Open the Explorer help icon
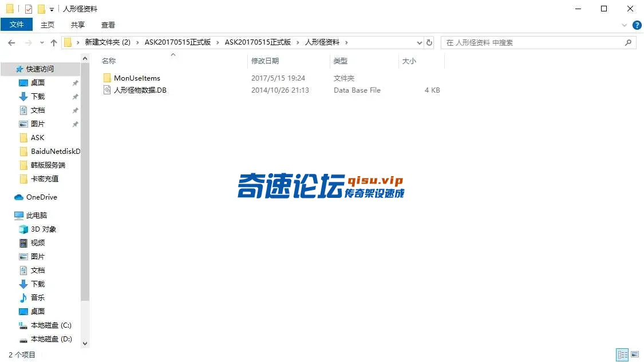 pos(637,25)
